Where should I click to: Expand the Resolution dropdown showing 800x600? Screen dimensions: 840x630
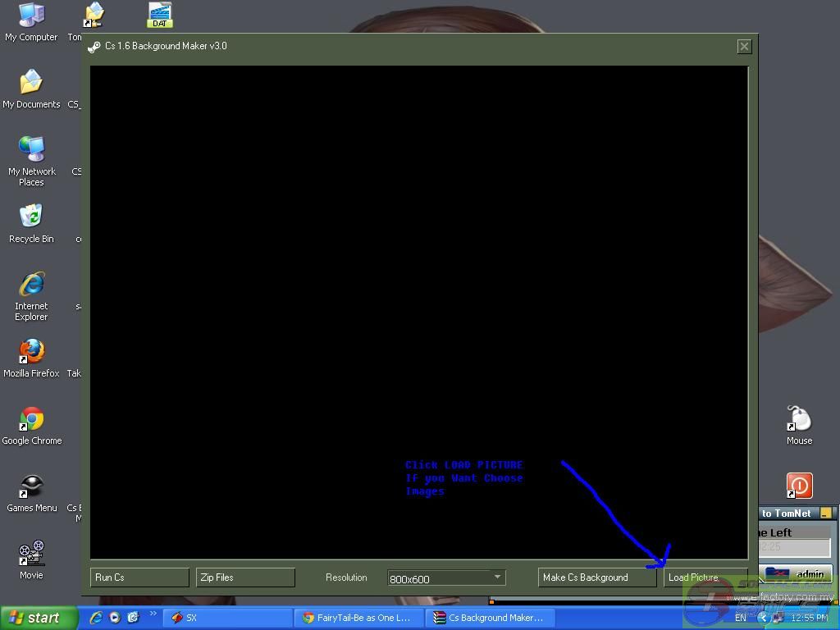tap(496, 577)
